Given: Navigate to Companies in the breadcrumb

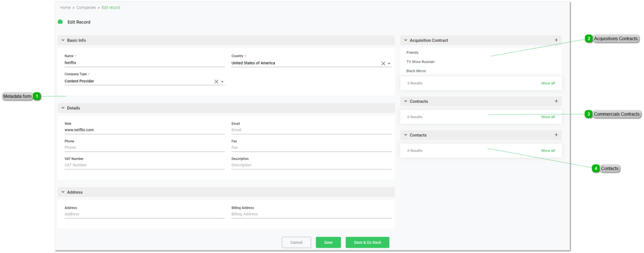Looking at the screenshot, I should point(86,8).
